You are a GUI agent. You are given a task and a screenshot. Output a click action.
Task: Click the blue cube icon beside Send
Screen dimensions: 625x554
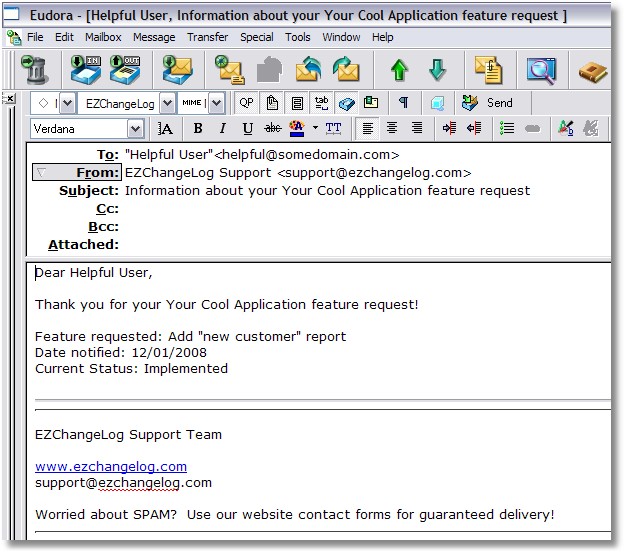click(x=438, y=104)
